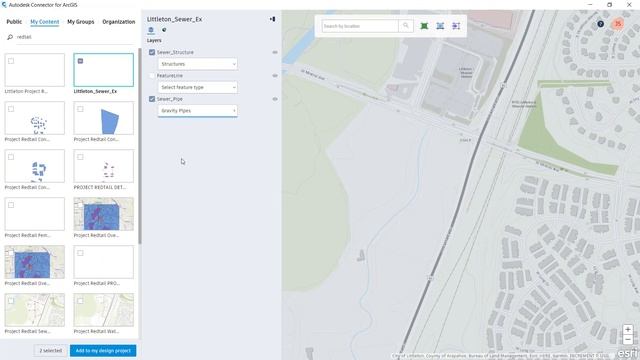Screen dimensions: 640x360
Task: Toggle Sewer_Pipe layer visibility eye
Action: (x=275, y=99)
